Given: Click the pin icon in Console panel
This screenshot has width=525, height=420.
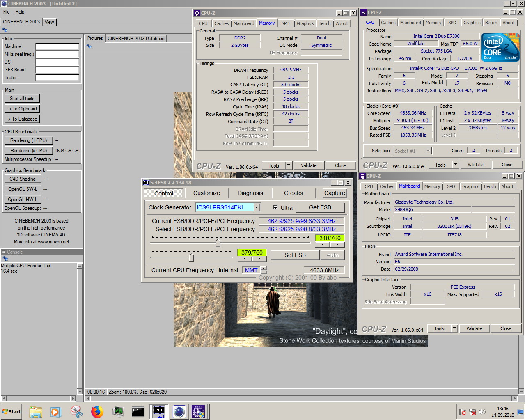Looking at the screenshot, I should click(5, 259).
